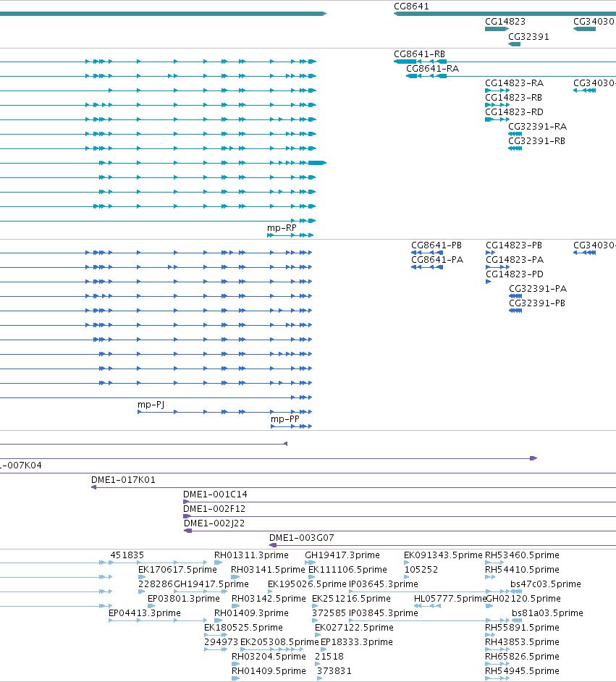The height and width of the screenshot is (682, 616).
Task: Select transcript CG8641-RA
Action: pyautogui.click(x=433, y=69)
